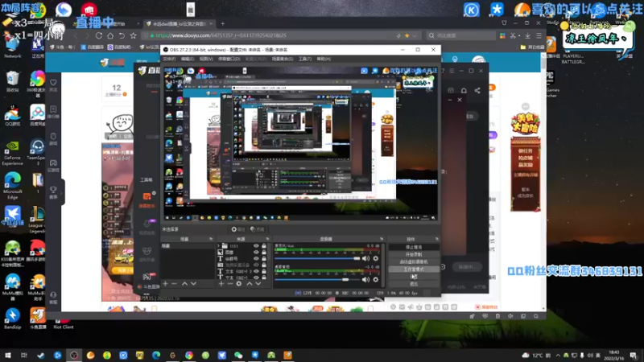Lock toggle for 1111 folder source
Screen dimensions: 644x362
click(x=264, y=246)
